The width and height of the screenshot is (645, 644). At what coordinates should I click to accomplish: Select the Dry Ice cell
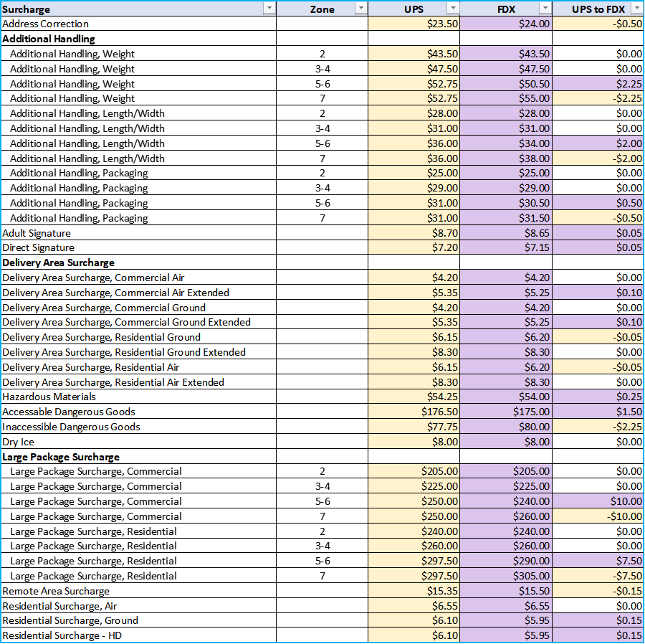click(x=138, y=442)
